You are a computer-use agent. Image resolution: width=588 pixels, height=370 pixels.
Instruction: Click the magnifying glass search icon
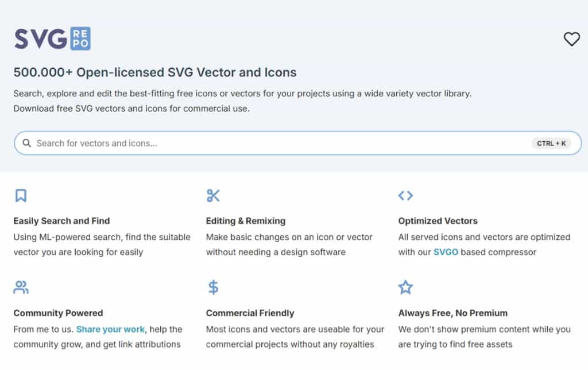coord(26,143)
